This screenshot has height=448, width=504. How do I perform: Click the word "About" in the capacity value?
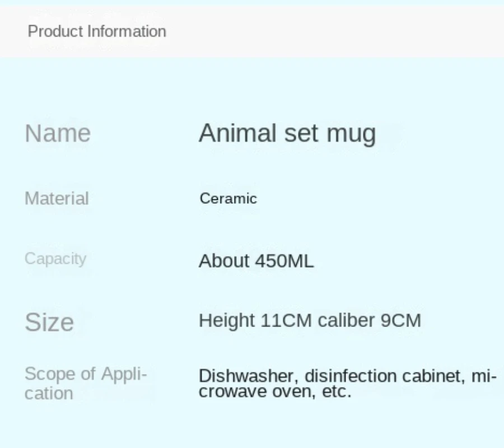coord(224,261)
